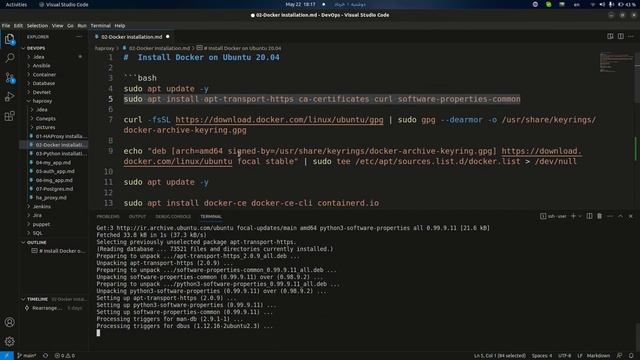
Task: Open the volume icon in system tray
Action: [602, 4]
